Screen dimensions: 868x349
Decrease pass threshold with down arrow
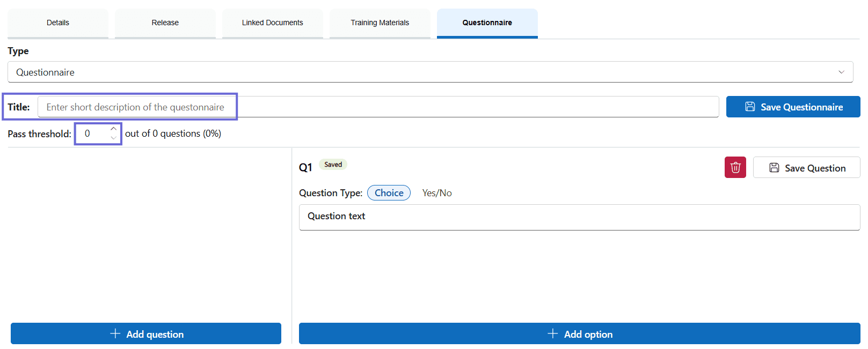[113, 138]
